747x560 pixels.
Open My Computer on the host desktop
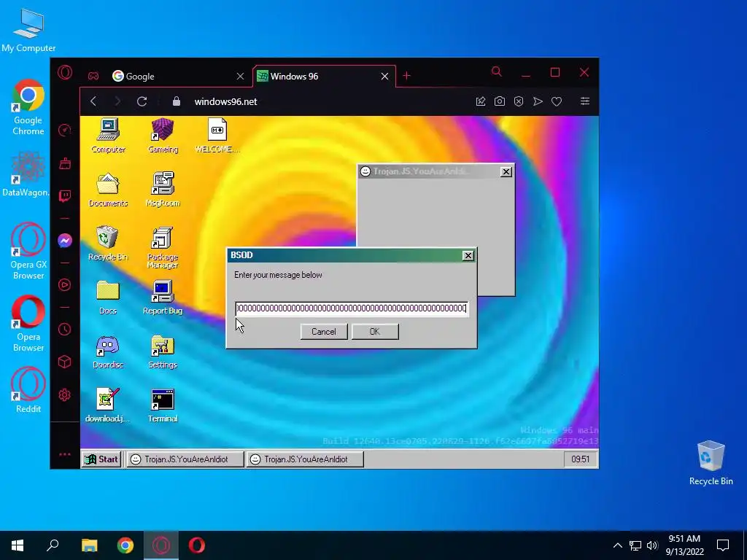(28, 29)
